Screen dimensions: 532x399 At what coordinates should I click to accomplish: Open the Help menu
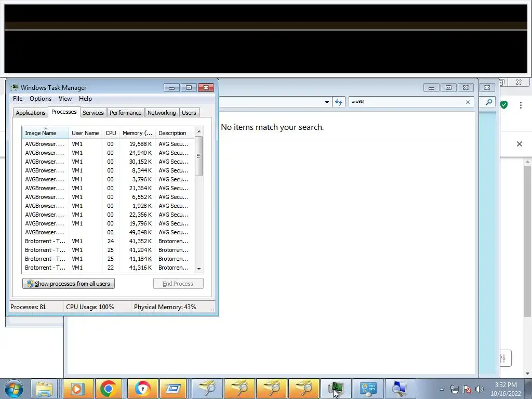[x=86, y=99]
